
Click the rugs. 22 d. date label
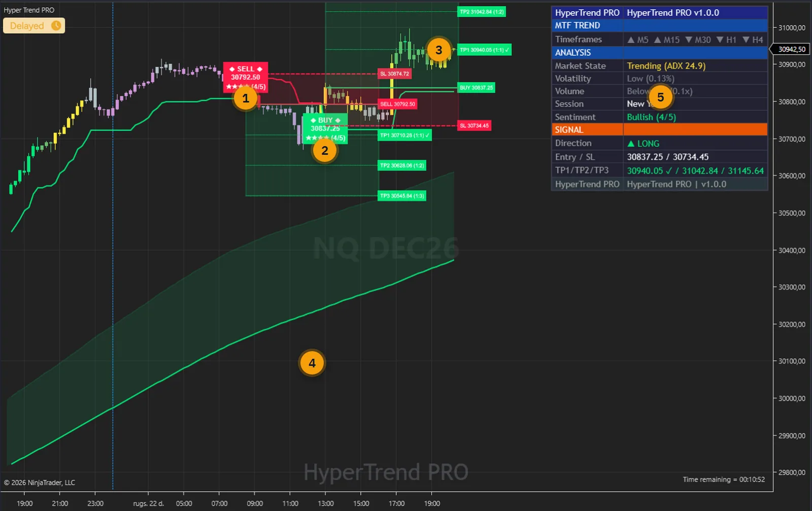point(148,503)
